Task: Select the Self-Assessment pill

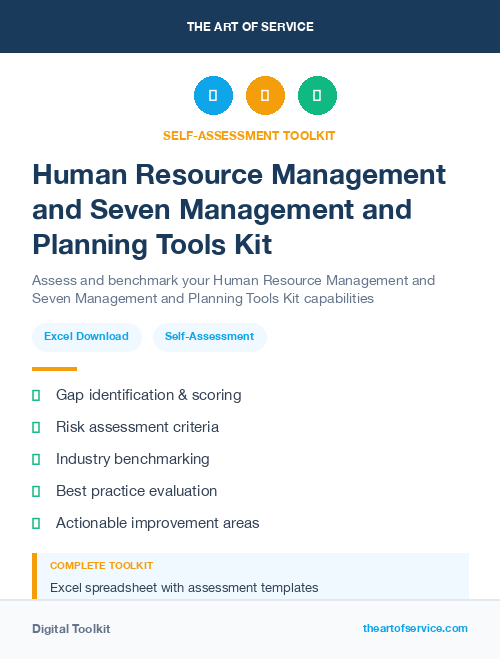Action: click(x=210, y=337)
